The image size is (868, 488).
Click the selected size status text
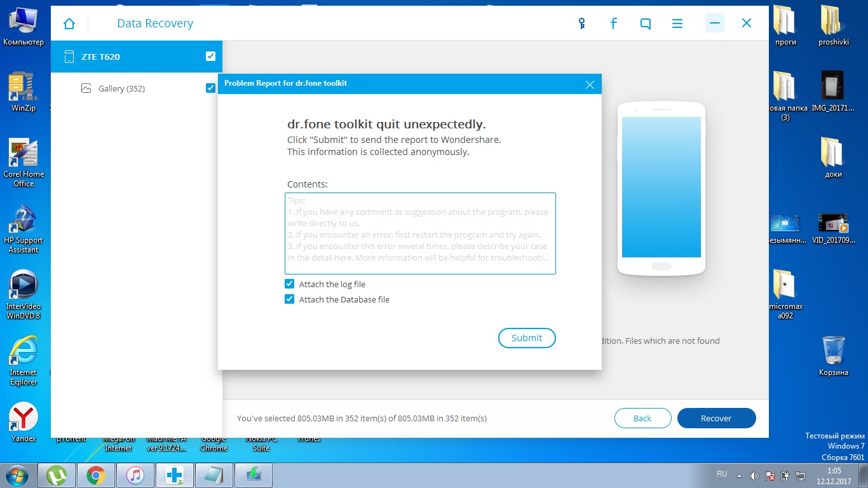coord(362,418)
